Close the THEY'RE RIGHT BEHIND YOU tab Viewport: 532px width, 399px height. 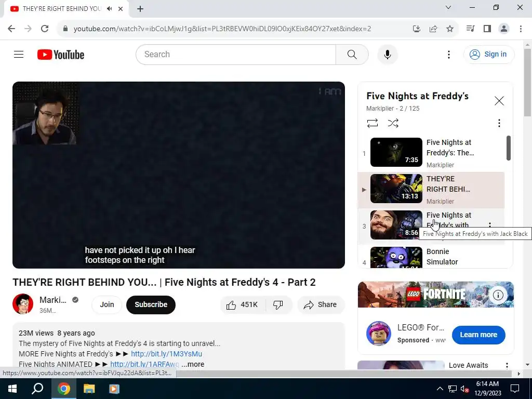(121, 8)
